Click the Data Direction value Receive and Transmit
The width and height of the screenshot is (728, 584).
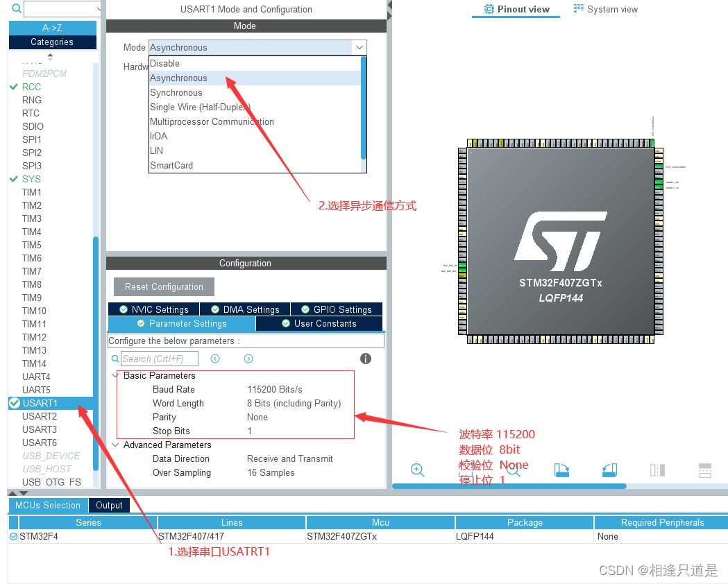[289, 458]
